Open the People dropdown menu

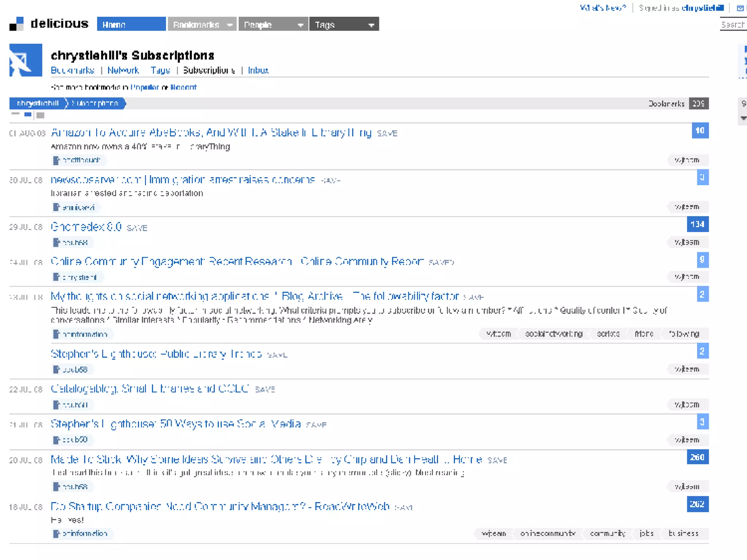(273, 24)
